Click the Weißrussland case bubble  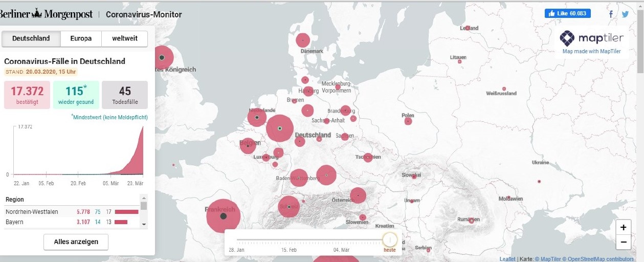pyautogui.click(x=504, y=89)
